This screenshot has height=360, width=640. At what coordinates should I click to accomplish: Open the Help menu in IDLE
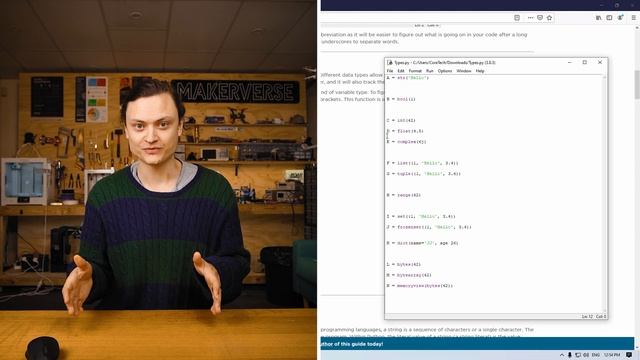tap(480, 71)
